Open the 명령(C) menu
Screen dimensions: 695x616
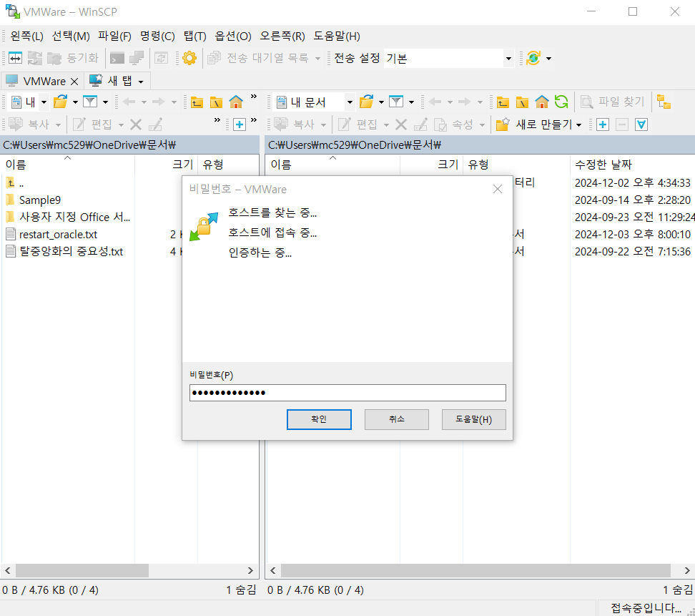click(157, 36)
